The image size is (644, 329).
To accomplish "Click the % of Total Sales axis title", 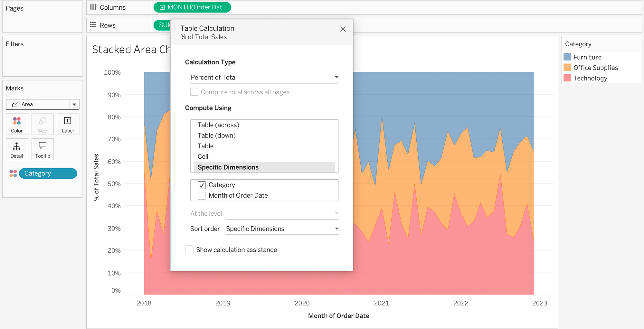I will click(x=96, y=177).
